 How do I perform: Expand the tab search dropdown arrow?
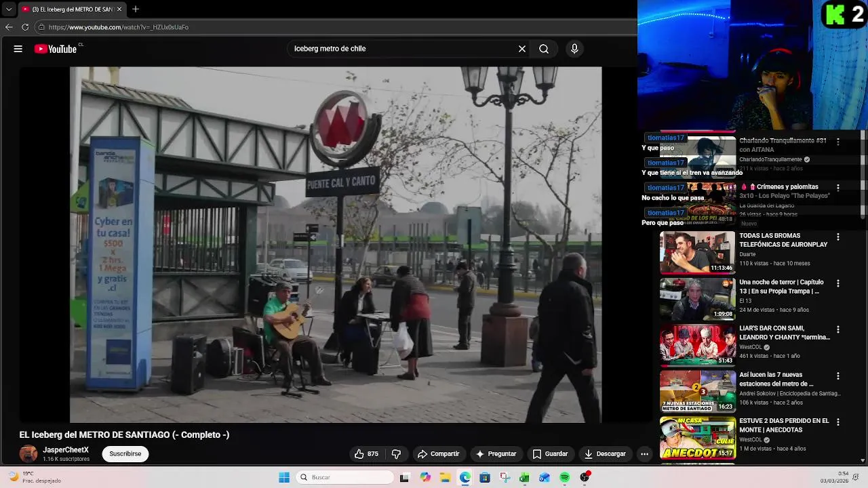(8, 9)
